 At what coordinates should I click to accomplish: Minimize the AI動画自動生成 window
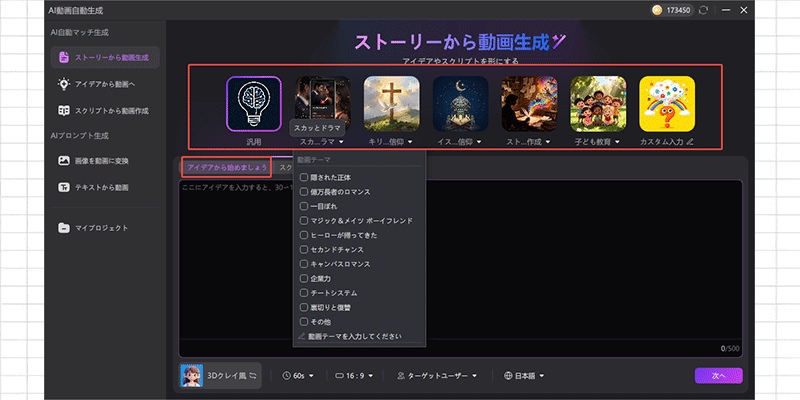[726, 10]
